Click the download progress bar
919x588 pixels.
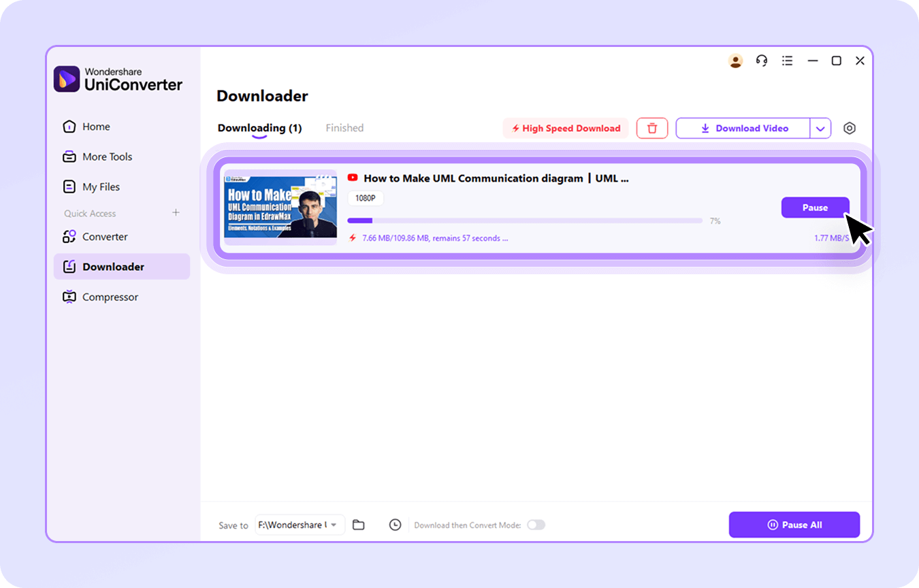(525, 220)
